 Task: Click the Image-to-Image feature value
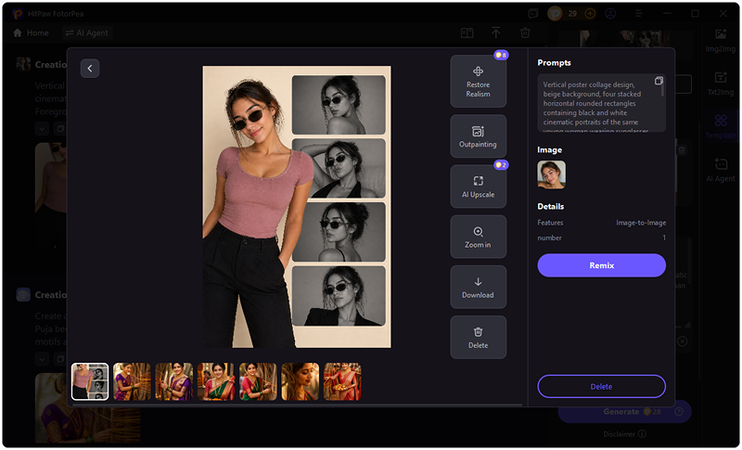coord(641,222)
